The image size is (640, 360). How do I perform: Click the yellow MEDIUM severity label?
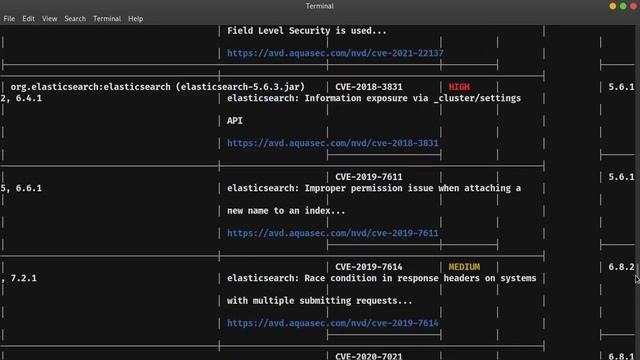pyautogui.click(x=464, y=267)
